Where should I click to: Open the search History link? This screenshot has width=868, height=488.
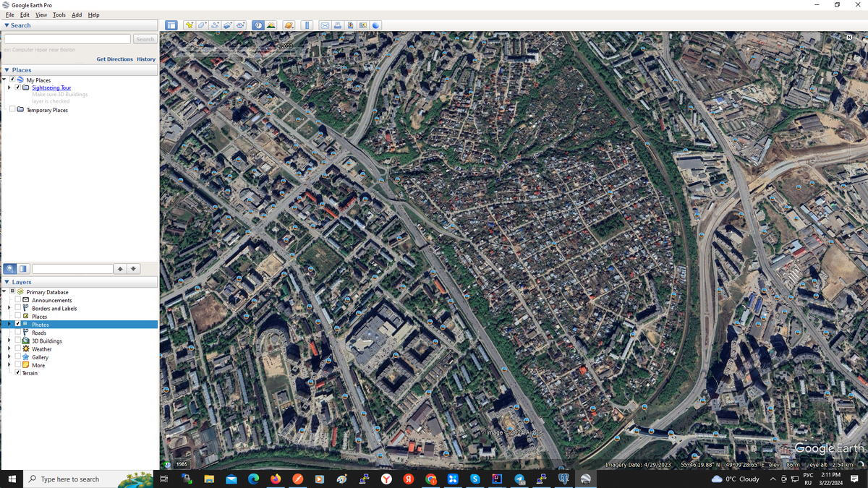146,59
